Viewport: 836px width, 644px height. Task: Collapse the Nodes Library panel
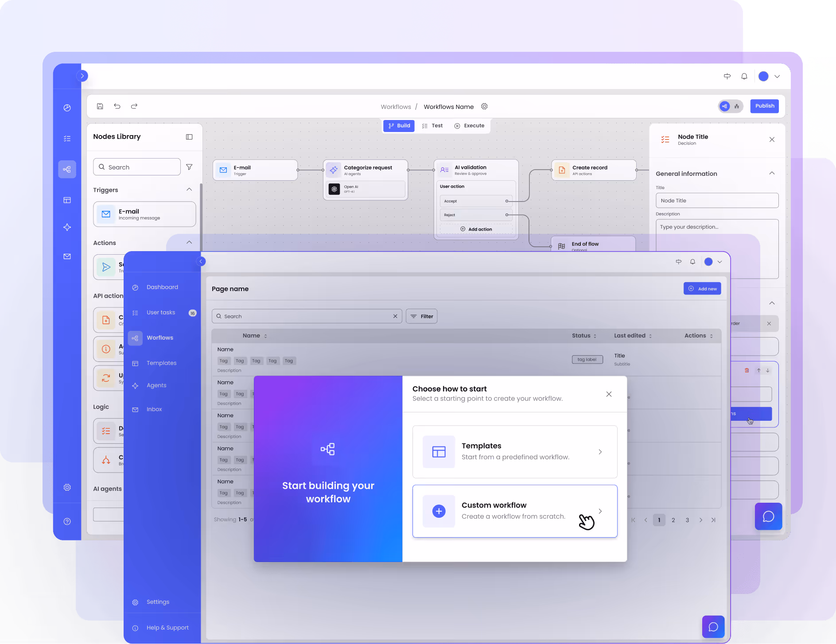[x=189, y=137]
